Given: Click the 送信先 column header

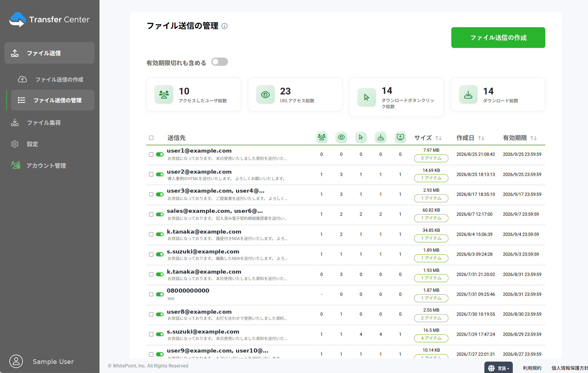Looking at the screenshot, I should [176, 138].
